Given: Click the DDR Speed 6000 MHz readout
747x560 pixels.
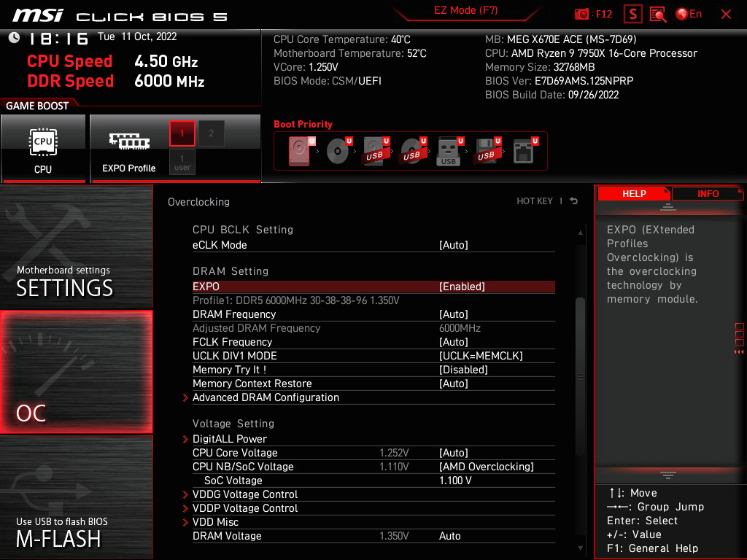Looking at the screenshot, I should point(116,81).
